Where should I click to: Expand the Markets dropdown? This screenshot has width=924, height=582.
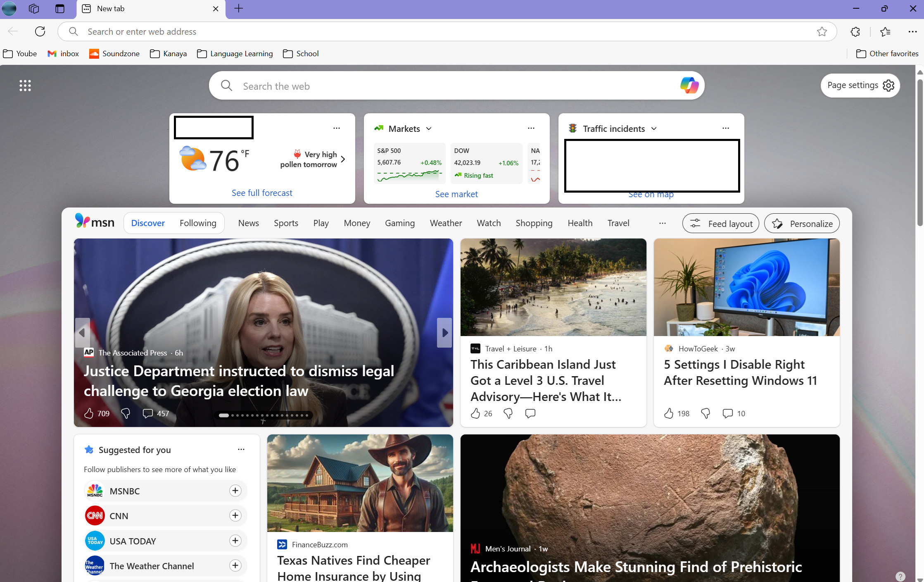point(429,129)
